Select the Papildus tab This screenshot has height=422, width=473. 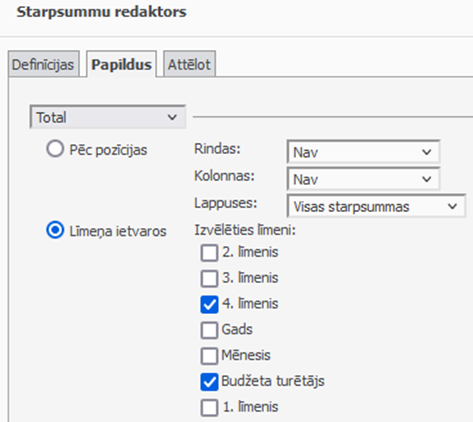click(121, 64)
